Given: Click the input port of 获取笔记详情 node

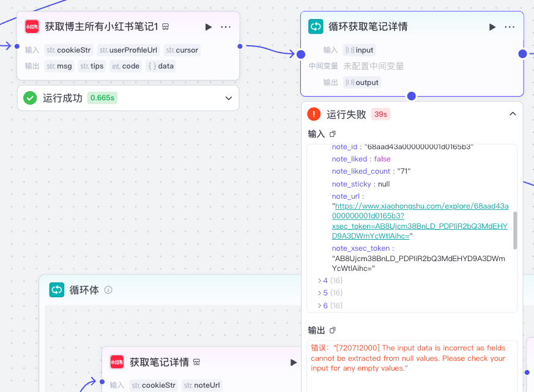Looking at the screenshot, I should (x=102, y=382).
